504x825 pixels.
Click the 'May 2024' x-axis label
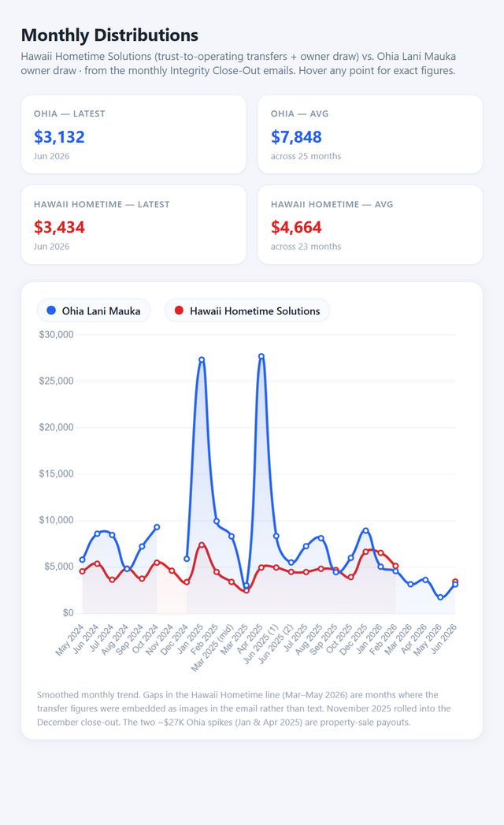pos(70,639)
